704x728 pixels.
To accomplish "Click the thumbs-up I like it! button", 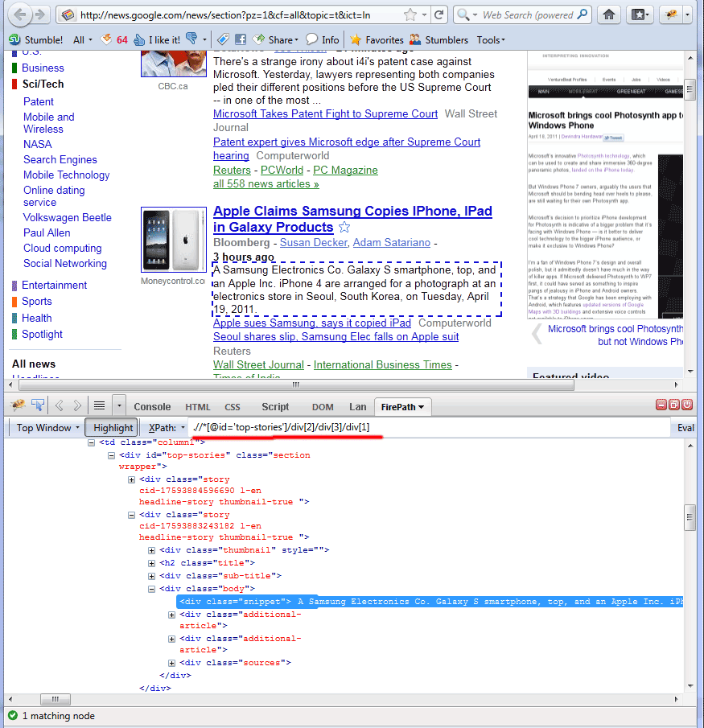I will [x=157, y=40].
